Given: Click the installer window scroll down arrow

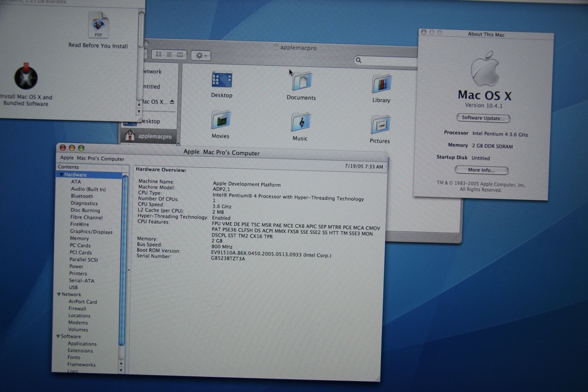Looking at the screenshot, I should pyautogui.click(x=139, y=111).
